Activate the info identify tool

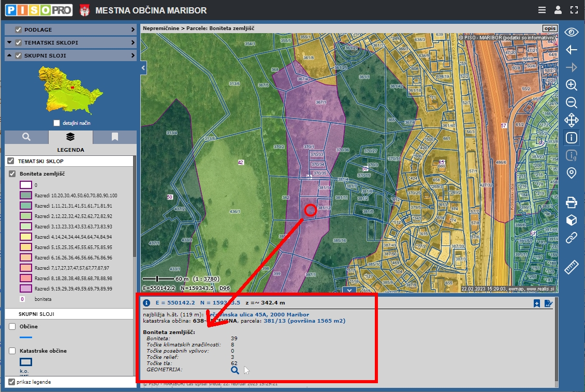tap(571, 138)
